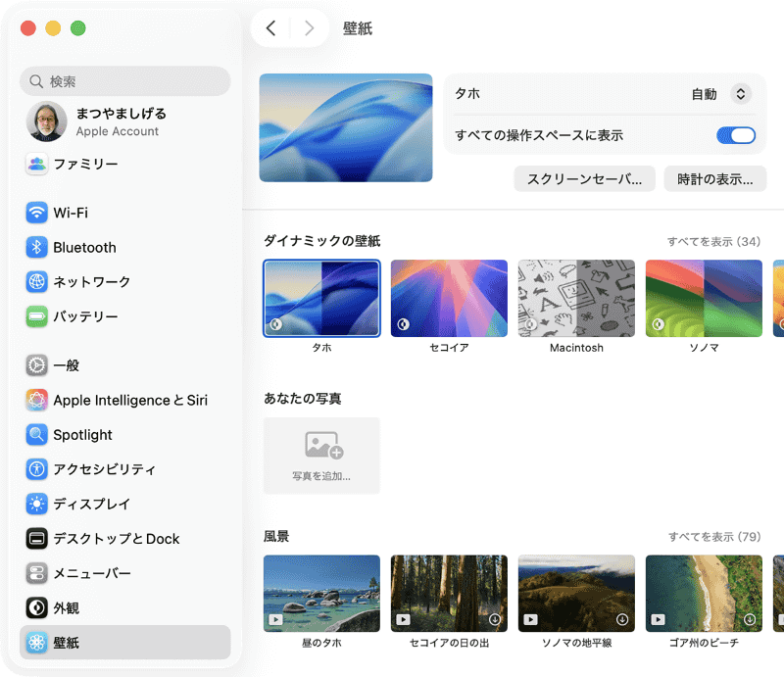Select the タホ dynamic wallpaper thumbnail
784x677 pixels.
(321, 298)
